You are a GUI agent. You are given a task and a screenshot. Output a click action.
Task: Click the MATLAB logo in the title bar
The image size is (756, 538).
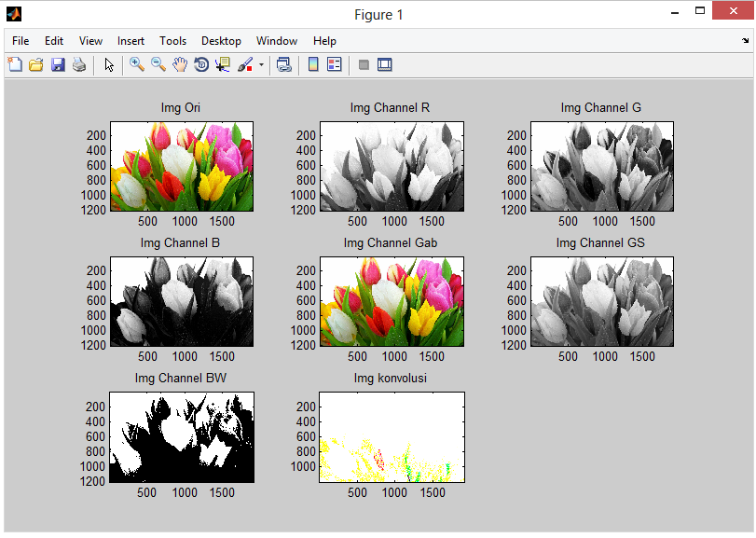coord(14,14)
